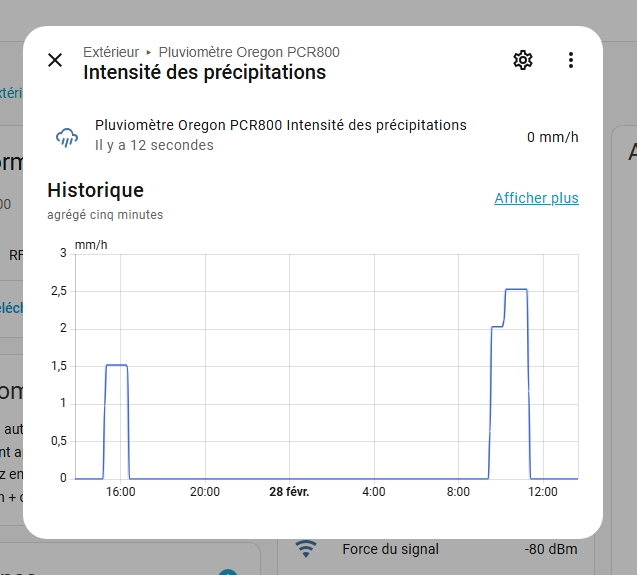Click the Wi-Fi signal strength icon

[306, 549]
